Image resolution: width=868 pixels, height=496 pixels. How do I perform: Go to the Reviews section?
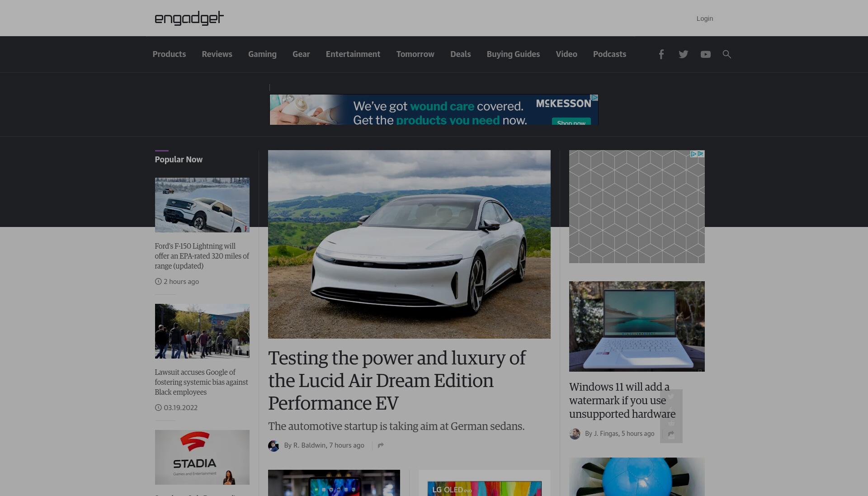217,54
